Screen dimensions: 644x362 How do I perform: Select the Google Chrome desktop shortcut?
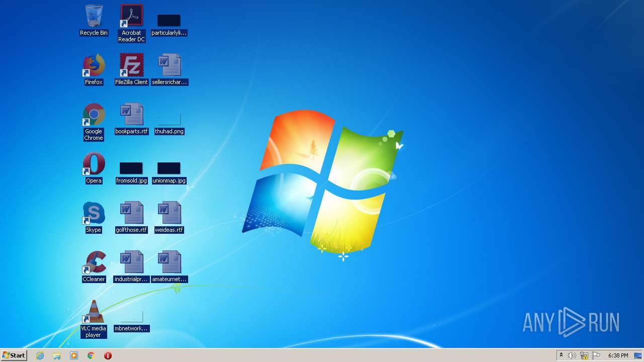tap(94, 122)
